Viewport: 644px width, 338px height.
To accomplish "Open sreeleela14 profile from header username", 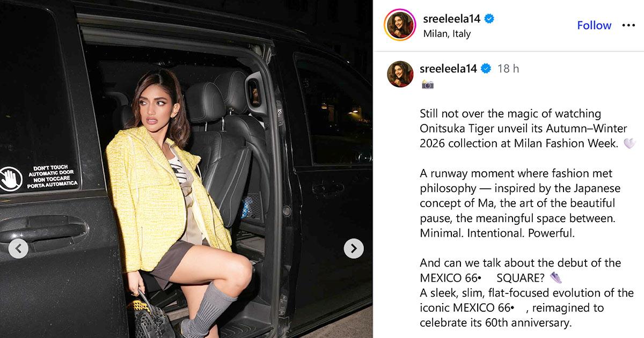I will tap(452, 19).
